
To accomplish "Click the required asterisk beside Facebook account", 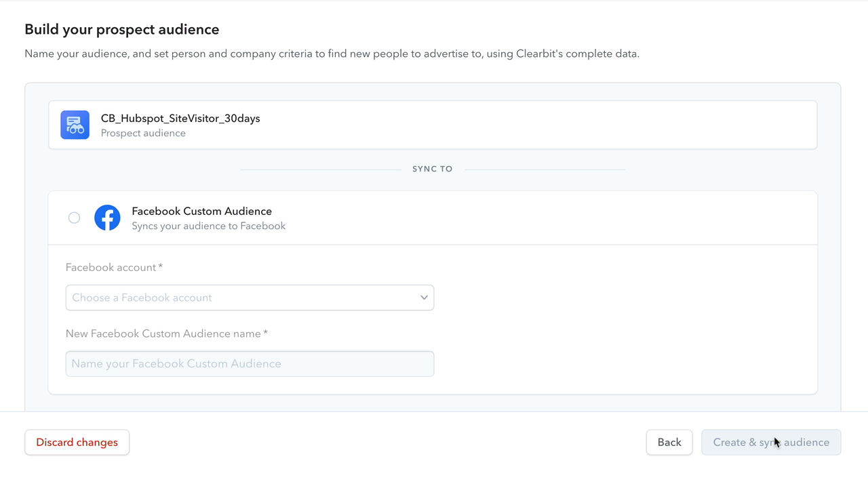I will (161, 267).
